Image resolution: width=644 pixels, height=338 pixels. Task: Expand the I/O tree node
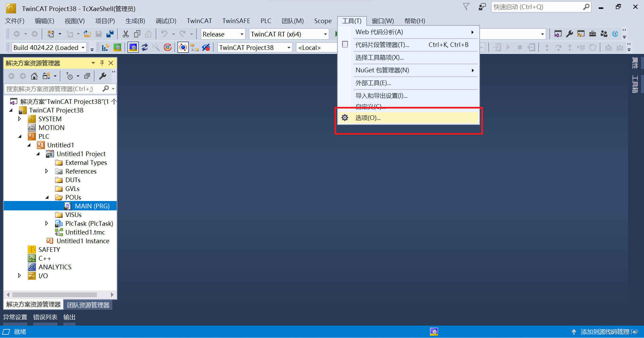pos(19,276)
